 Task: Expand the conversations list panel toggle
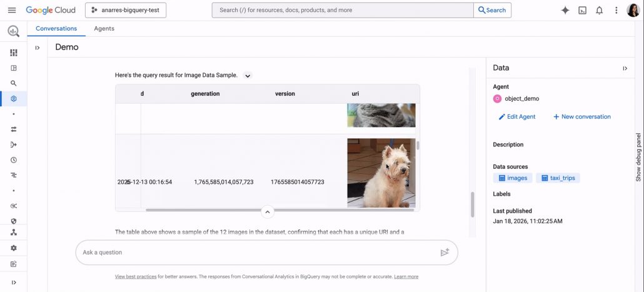tap(38, 48)
